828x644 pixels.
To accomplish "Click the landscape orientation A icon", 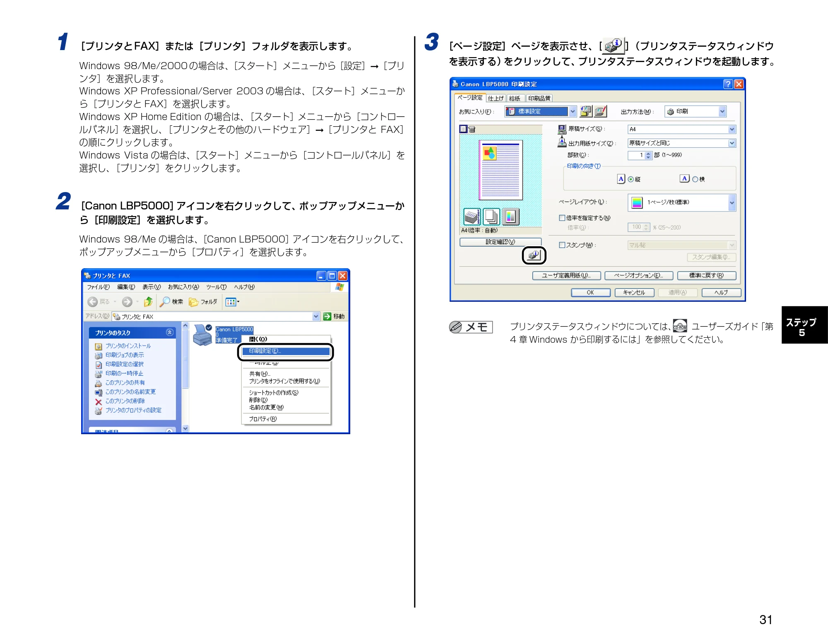I will 685,178.
